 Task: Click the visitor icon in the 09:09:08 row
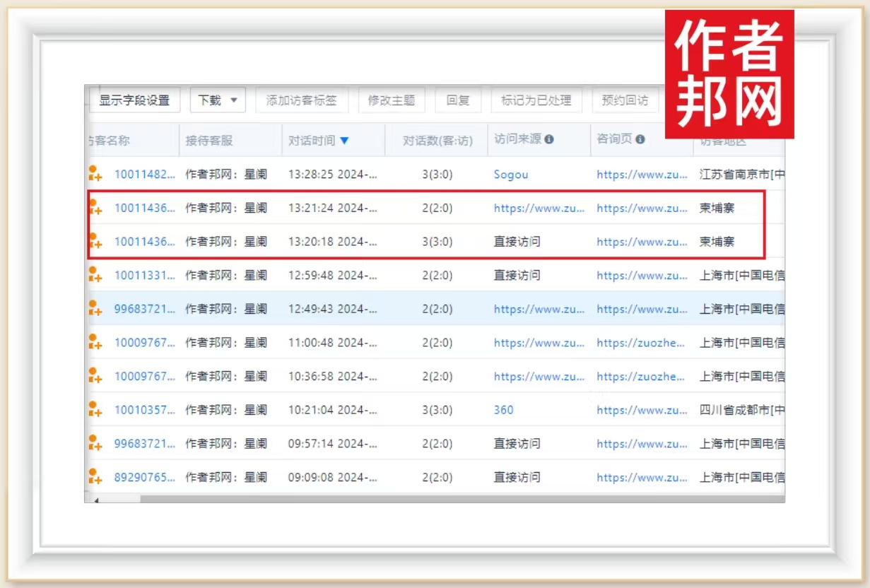click(x=94, y=477)
